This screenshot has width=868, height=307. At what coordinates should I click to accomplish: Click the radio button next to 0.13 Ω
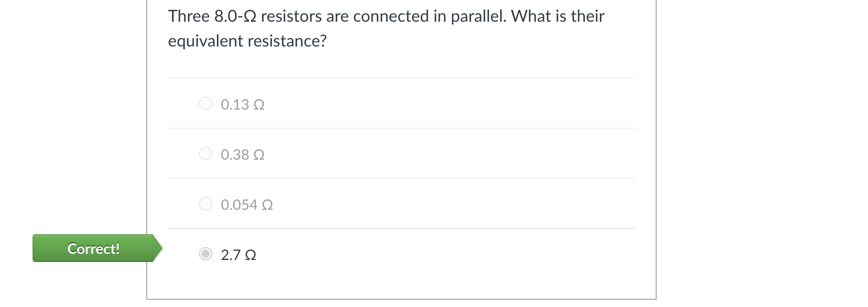click(206, 103)
